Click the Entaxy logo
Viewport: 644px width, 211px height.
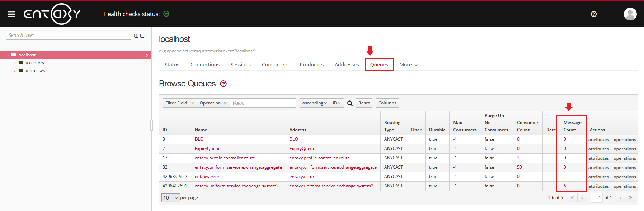click(x=52, y=14)
